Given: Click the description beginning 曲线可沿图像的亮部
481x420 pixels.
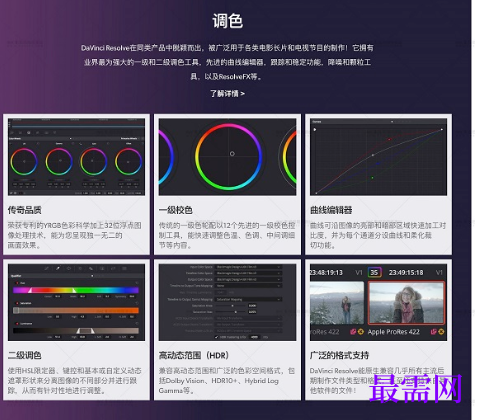Looking at the screenshot, I should [378, 235].
